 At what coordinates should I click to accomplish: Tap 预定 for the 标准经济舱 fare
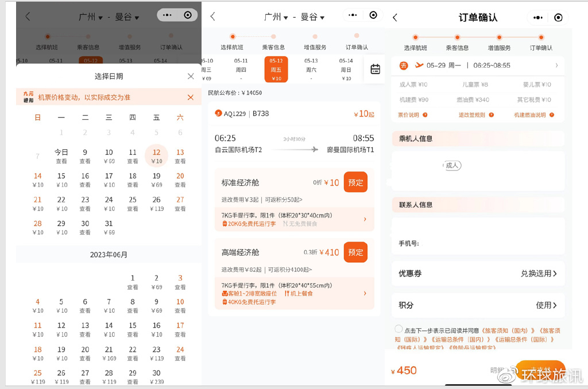(355, 182)
